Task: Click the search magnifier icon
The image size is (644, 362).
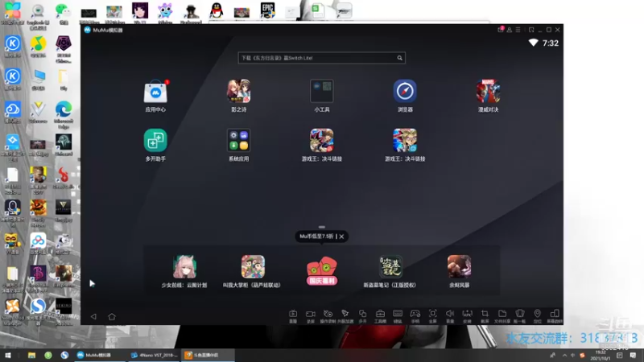Action: tap(399, 58)
